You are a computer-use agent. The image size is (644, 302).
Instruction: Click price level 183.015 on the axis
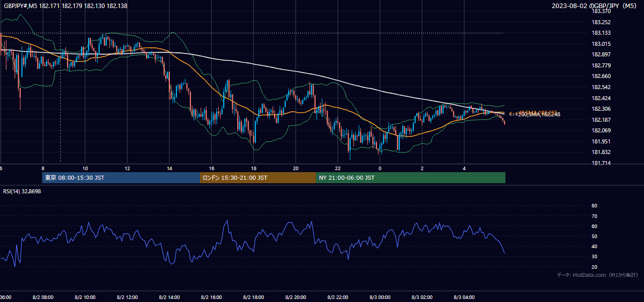(601, 44)
